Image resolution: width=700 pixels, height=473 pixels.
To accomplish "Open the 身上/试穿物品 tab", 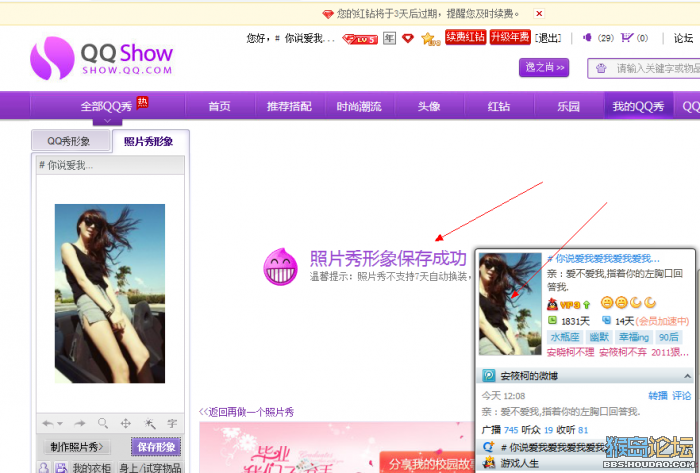I will pos(150,467).
